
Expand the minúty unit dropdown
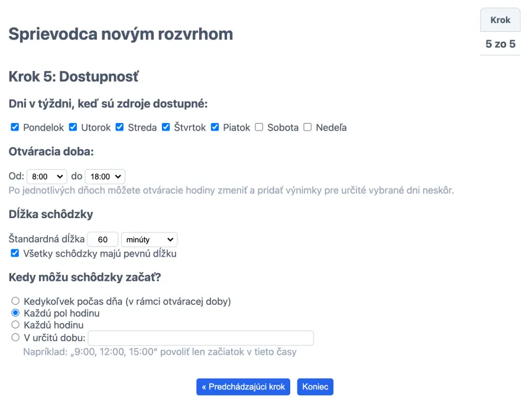(149, 239)
